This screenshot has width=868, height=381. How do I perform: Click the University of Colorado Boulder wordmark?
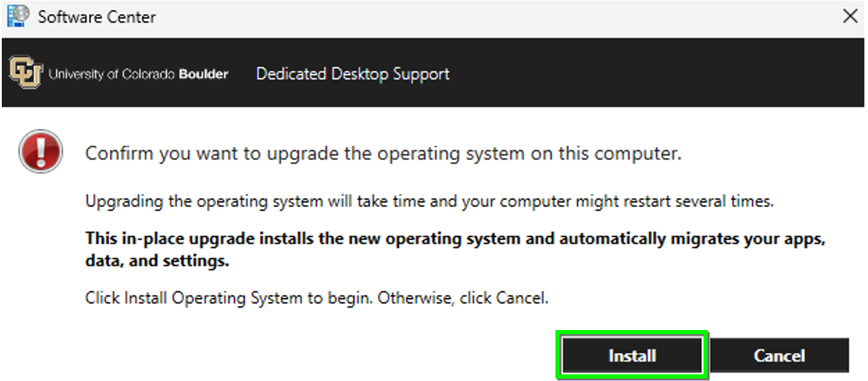(138, 75)
